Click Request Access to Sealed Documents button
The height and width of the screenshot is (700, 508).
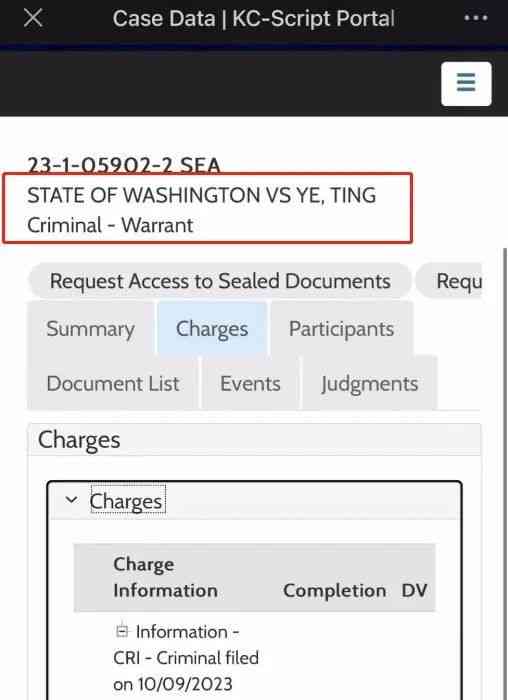pos(220,281)
